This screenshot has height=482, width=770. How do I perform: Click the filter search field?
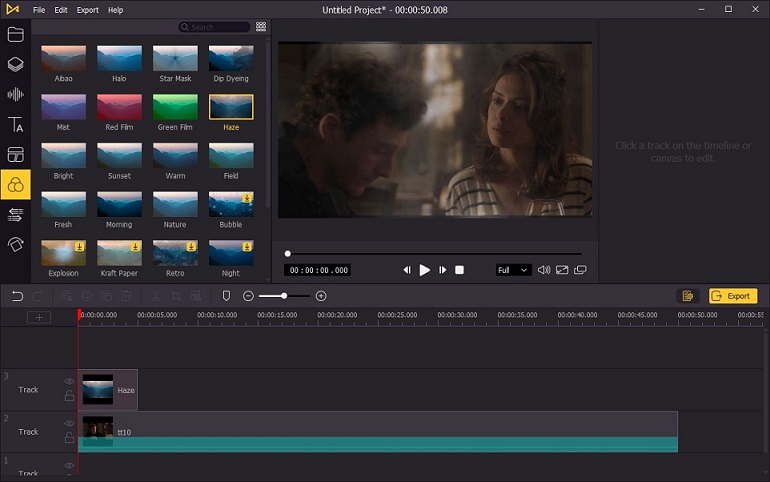click(x=215, y=27)
